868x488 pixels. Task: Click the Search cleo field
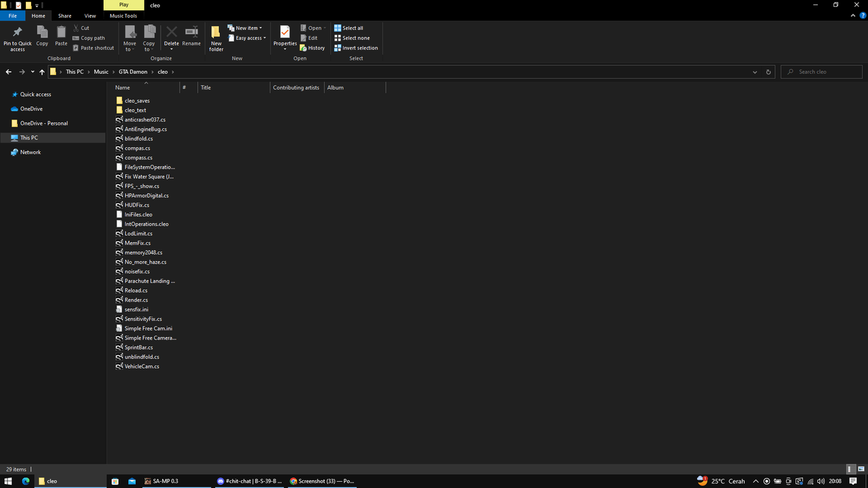pyautogui.click(x=821, y=72)
